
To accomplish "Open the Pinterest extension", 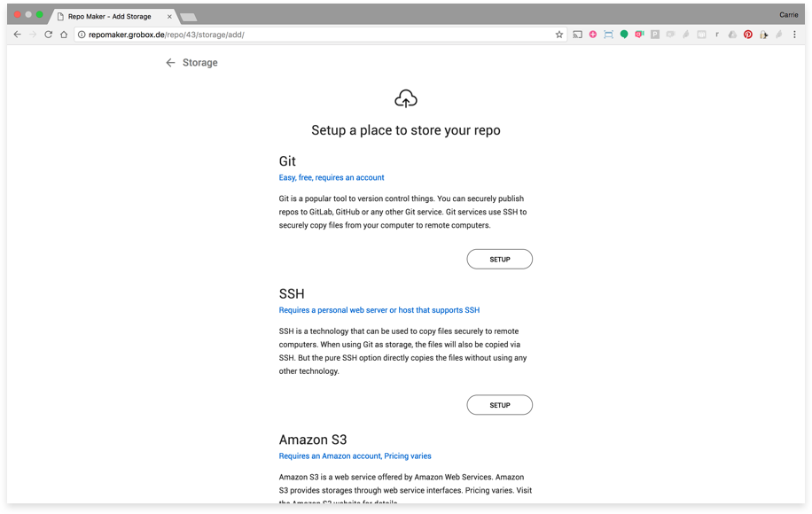I will click(748, 35).
